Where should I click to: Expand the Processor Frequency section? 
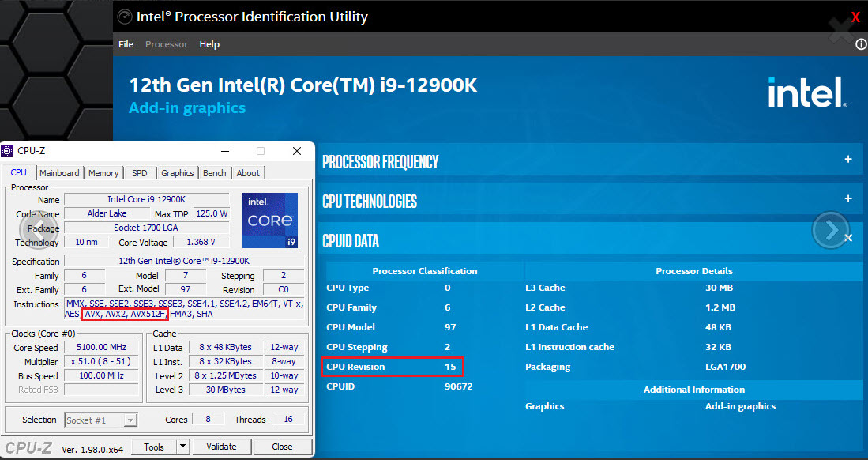tap(848, 159)
